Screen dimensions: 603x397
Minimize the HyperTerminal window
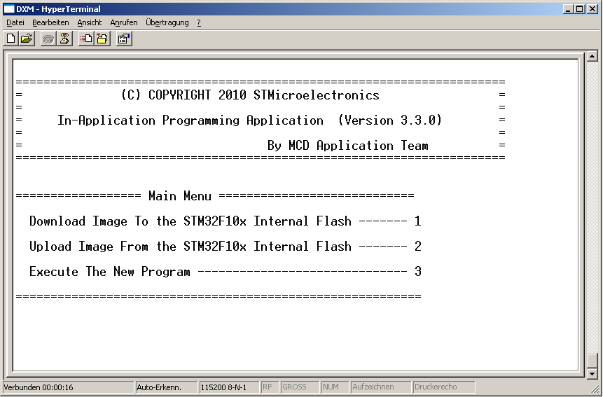tap(568, 9)
